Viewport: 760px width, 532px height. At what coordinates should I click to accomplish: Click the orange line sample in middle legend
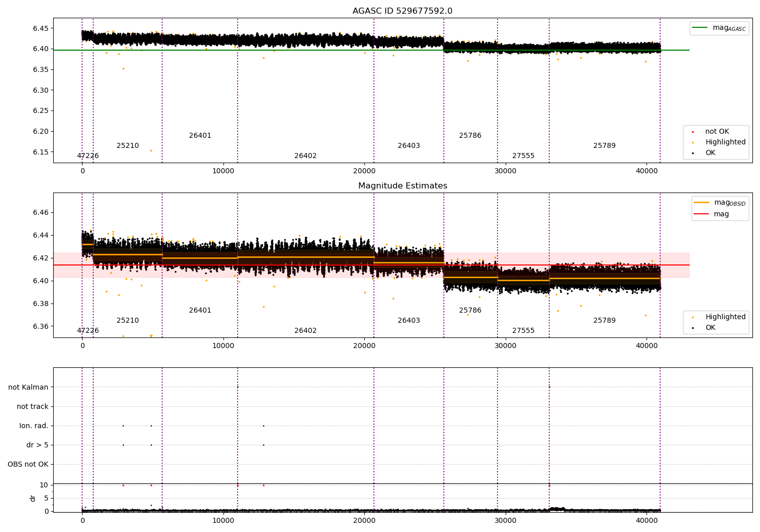(701, 203)
